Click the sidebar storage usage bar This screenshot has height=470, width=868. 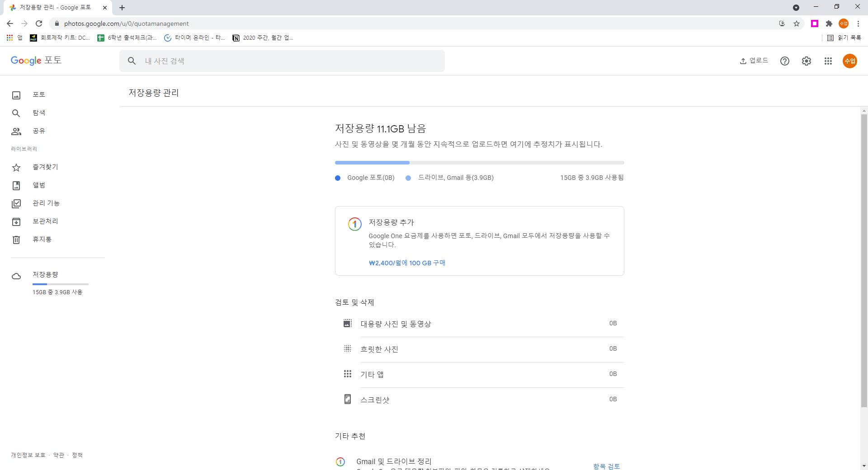[x=61, y=284]
